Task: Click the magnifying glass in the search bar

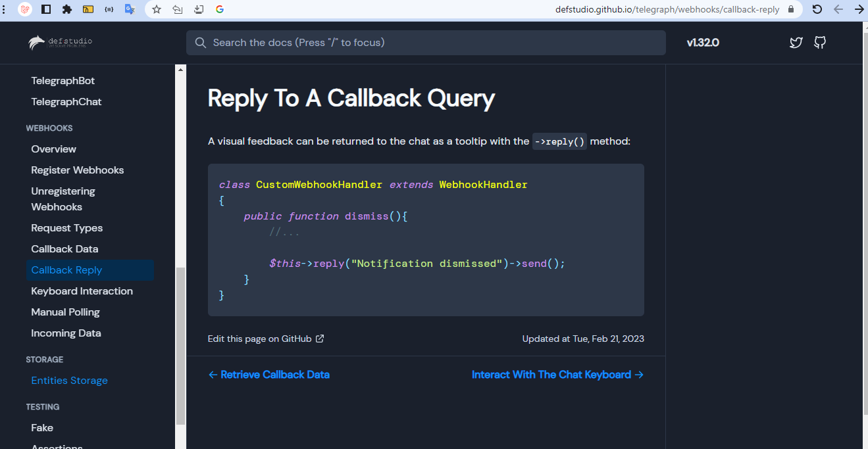Action: (x=200, y=42)
